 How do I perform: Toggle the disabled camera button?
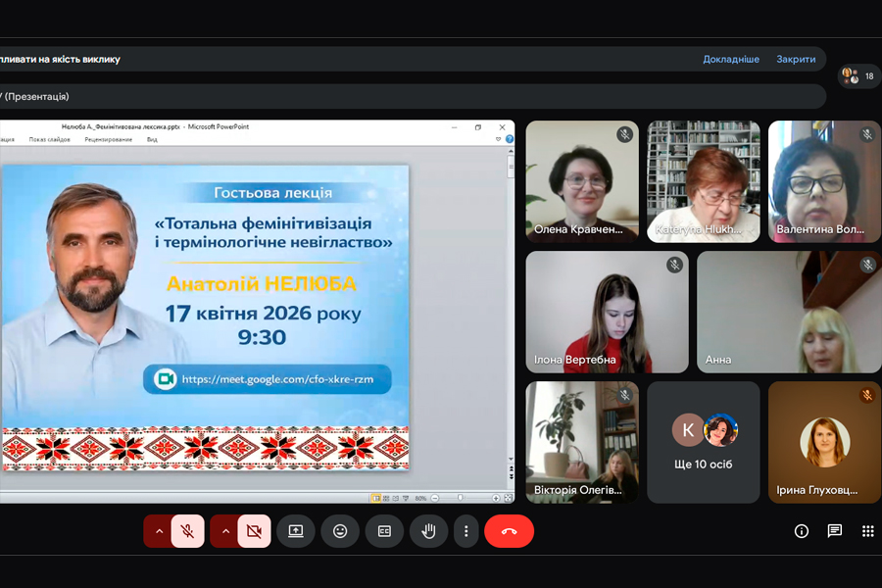tap(254, 531)
